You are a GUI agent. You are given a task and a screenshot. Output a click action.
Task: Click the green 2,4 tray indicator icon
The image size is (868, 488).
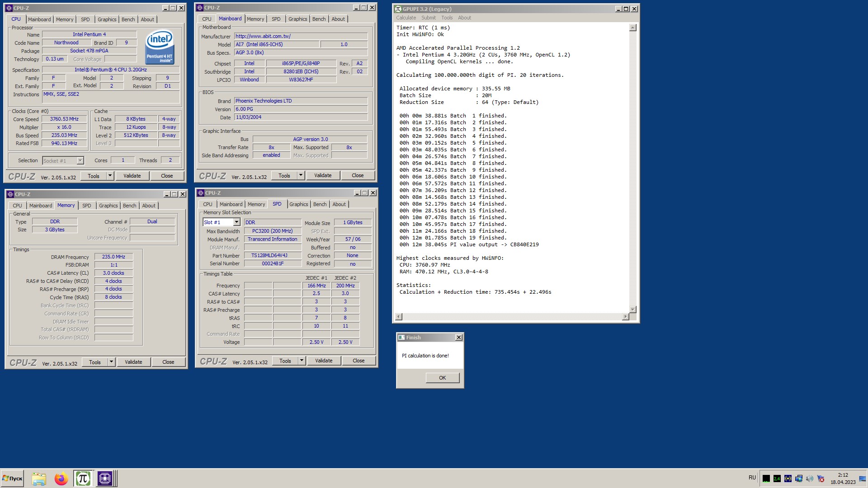pos(777,479)
